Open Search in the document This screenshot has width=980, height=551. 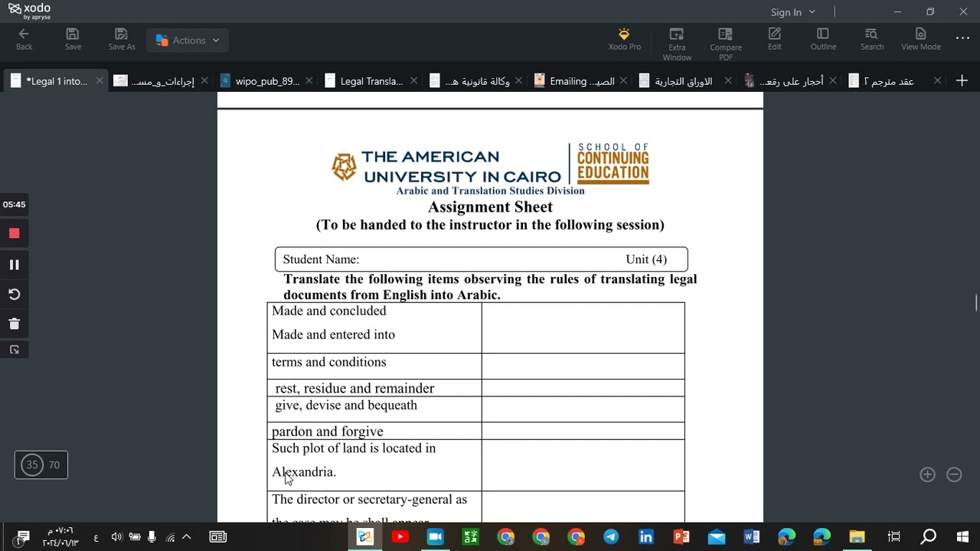pos(871,40)
